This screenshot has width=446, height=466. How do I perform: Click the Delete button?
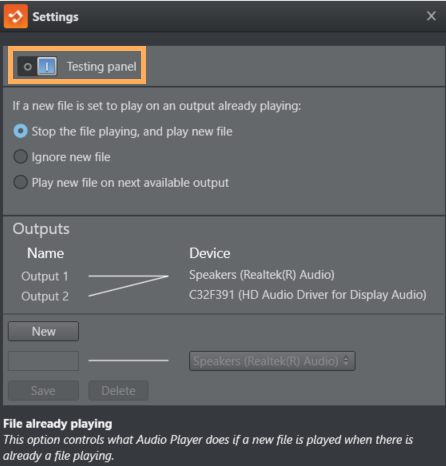coord(118,390)
